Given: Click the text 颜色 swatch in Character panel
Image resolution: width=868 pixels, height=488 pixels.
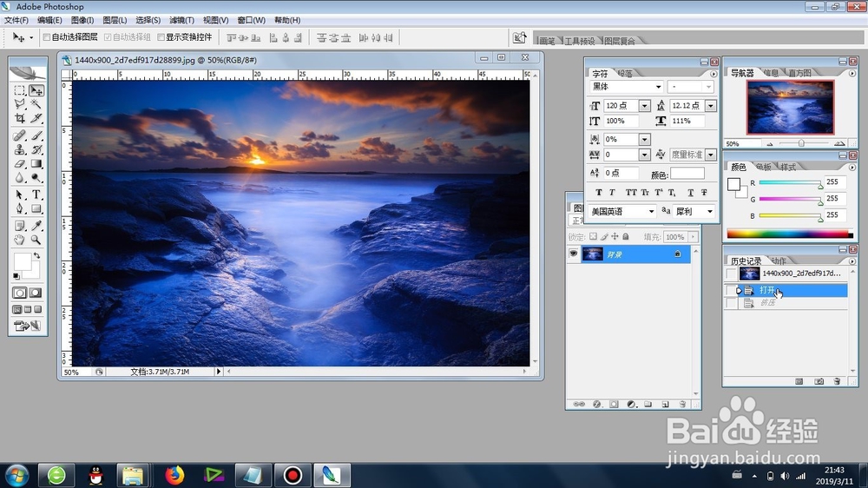Looking at the screenshot, I should click(687, 174).
